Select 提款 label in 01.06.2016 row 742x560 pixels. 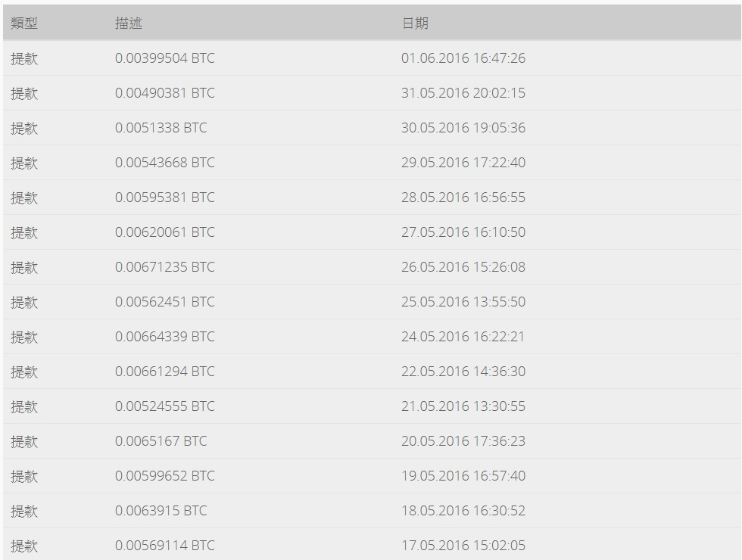click(x=24, y=59)
